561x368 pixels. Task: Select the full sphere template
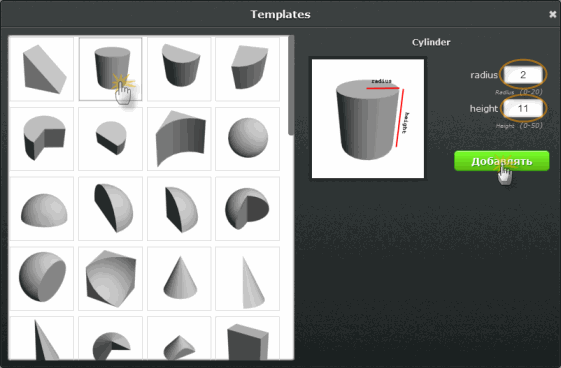[x=248, y=139]
